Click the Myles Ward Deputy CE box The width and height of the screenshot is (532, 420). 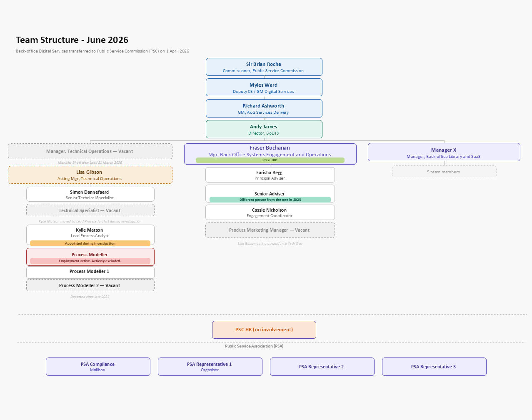[264, 87]
